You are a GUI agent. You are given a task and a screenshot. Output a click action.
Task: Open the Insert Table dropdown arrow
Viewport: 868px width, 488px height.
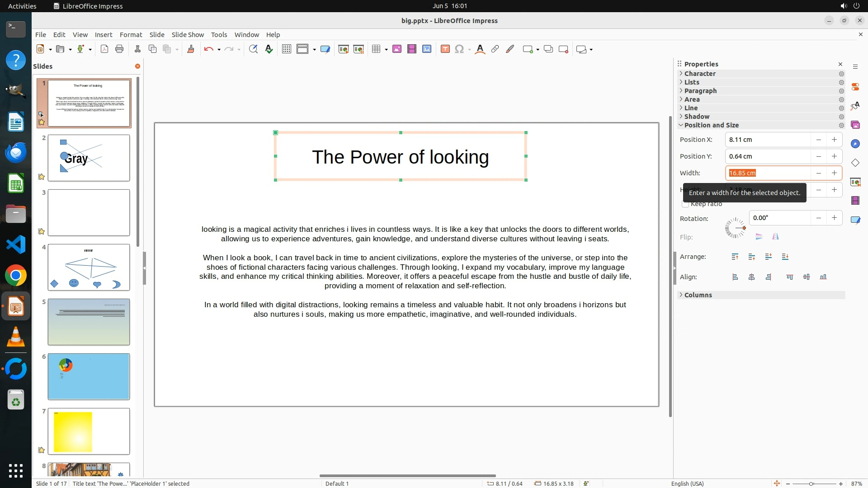(x=386, y=49)
